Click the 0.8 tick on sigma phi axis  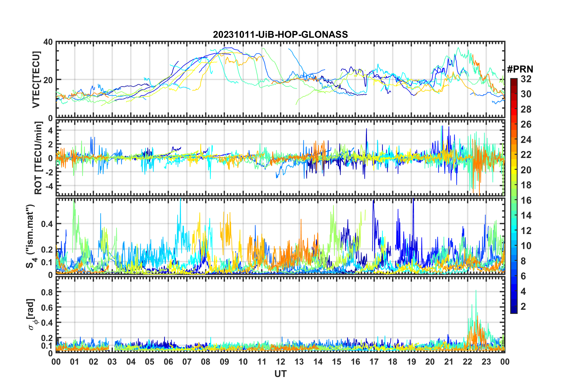(47, 292)
